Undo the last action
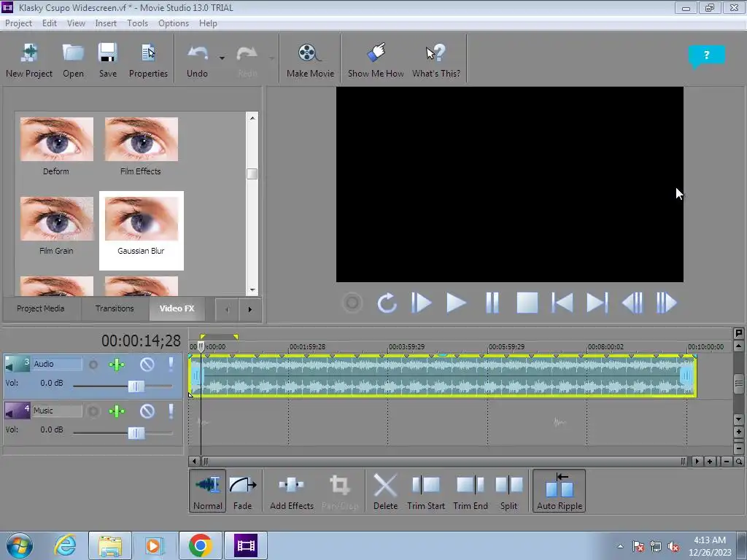The width and height of the screenshot is (747, 560). (x=197, y=61)
